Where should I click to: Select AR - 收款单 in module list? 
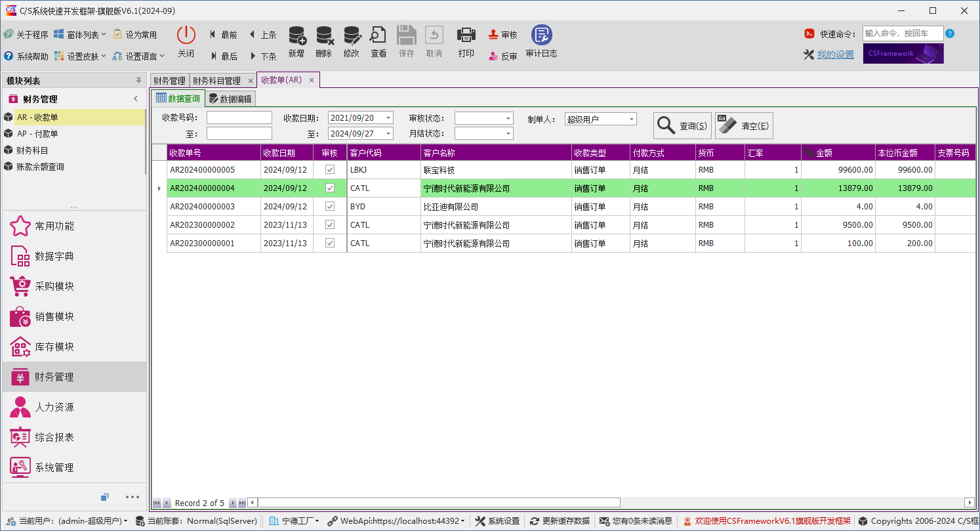click(73, 117)
